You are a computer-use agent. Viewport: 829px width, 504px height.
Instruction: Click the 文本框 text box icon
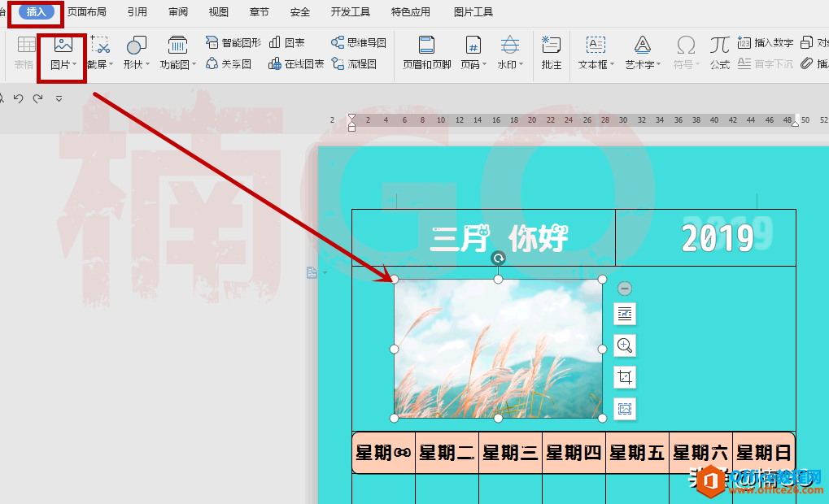(596, 46)
